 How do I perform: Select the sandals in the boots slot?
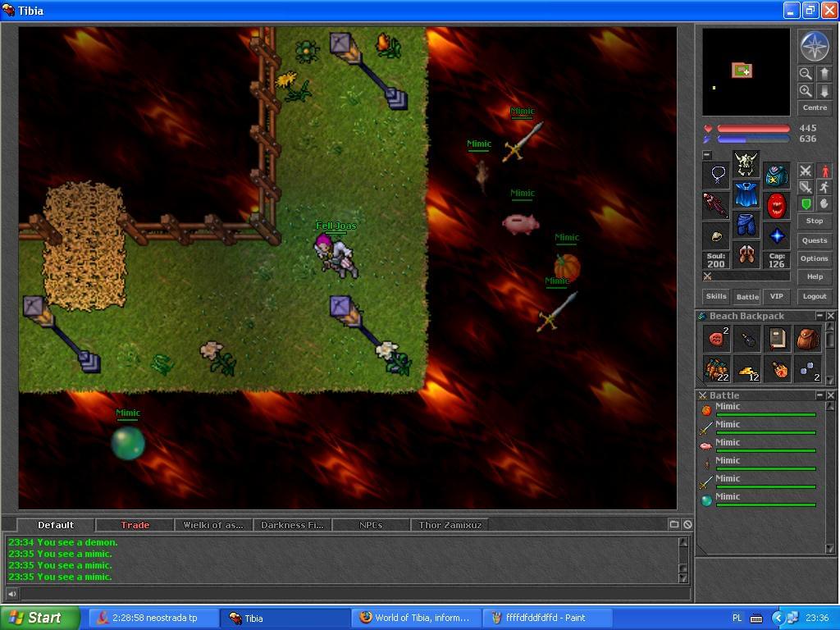746,254
